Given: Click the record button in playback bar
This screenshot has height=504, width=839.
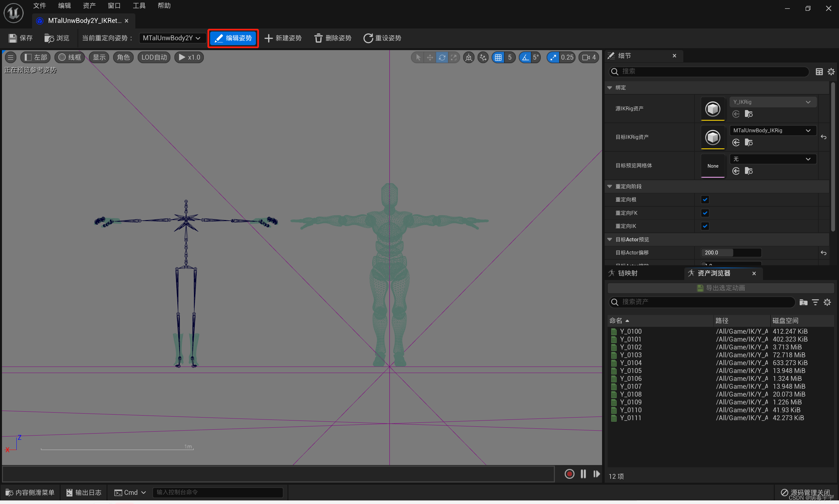Looking at the screenshot, I should point(569,474).
